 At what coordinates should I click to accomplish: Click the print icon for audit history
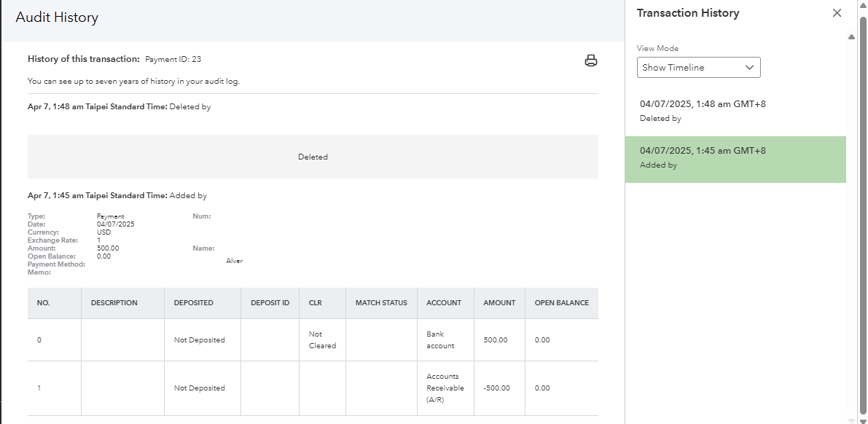coord(591,60)
